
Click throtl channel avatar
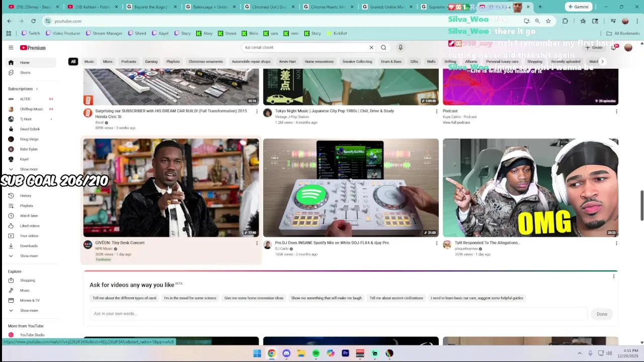tap(88, 113)
